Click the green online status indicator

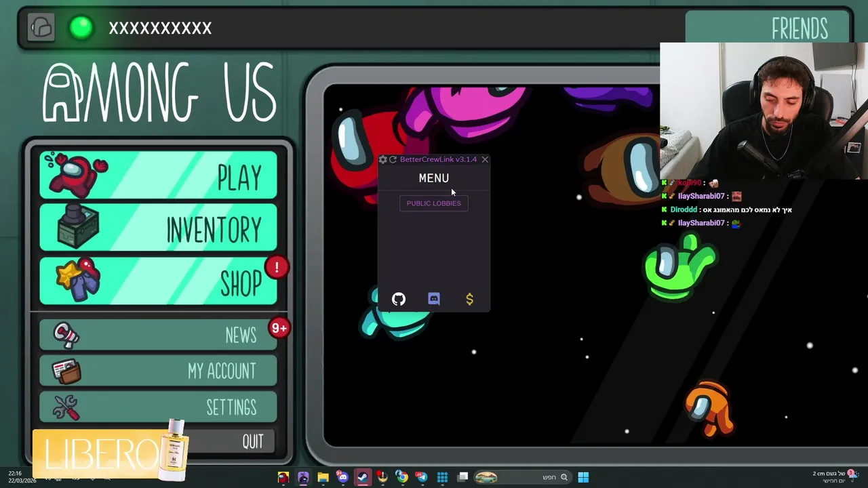coord(81,28)
